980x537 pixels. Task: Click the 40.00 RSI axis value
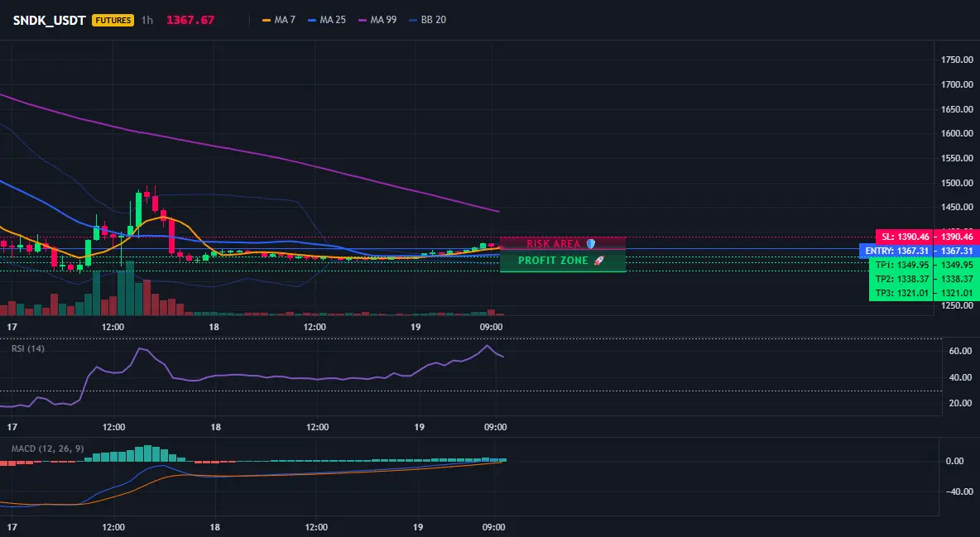[x=960, y=377]
